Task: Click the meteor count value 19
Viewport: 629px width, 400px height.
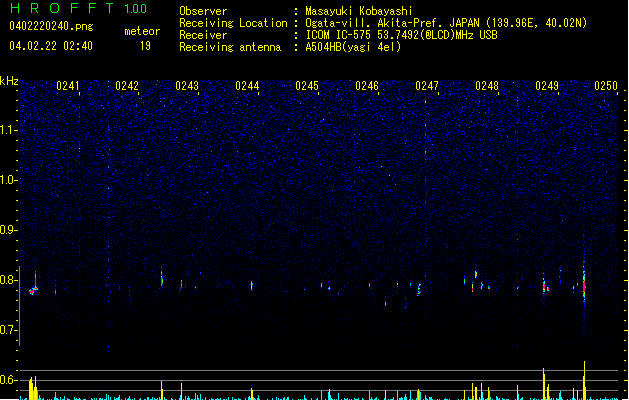Action: [145, 46]
